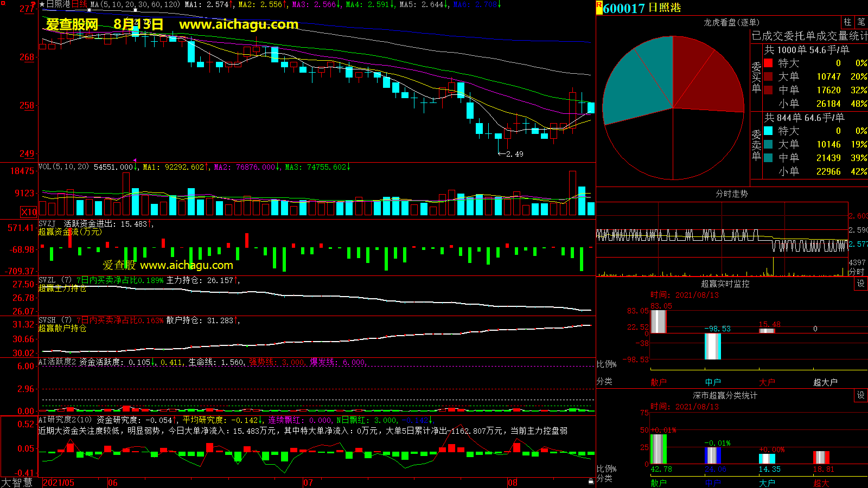The width and height of the screenshot is (868, 488).
Task: Click the X10 volume scale box
Action: coord(29,212)
